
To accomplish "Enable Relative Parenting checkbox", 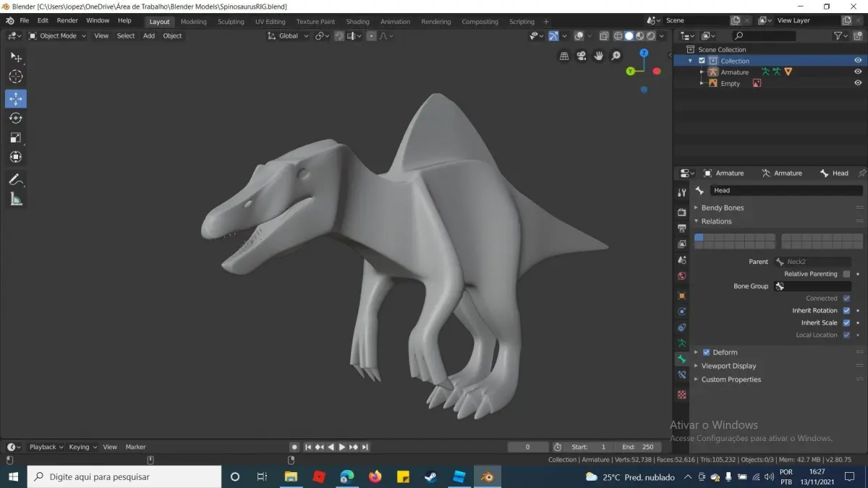I will tap(846, 274).
